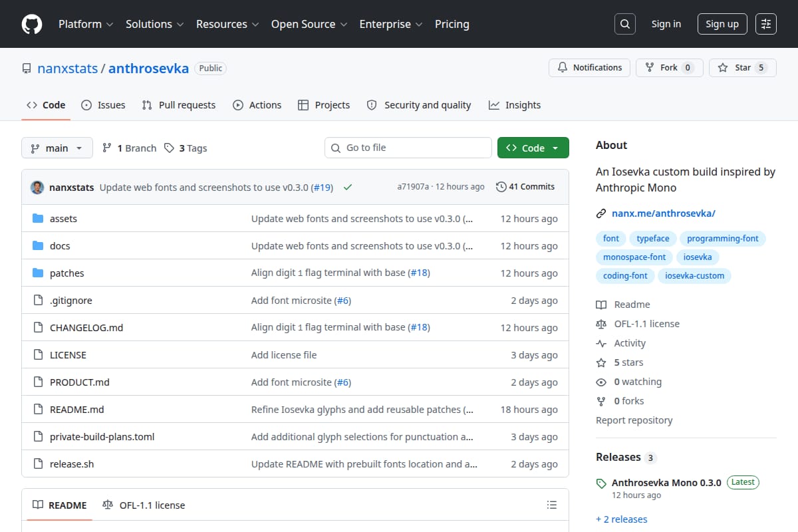Open the green Code dropdown button
Screen dimensions: 798x532
pos(533,148)
